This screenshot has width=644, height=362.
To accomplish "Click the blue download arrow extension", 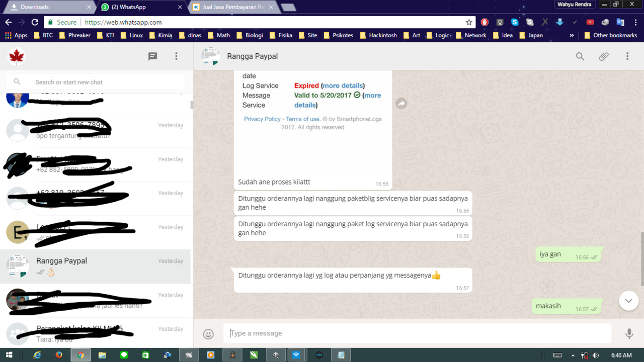I will click(x=560, y=22).
